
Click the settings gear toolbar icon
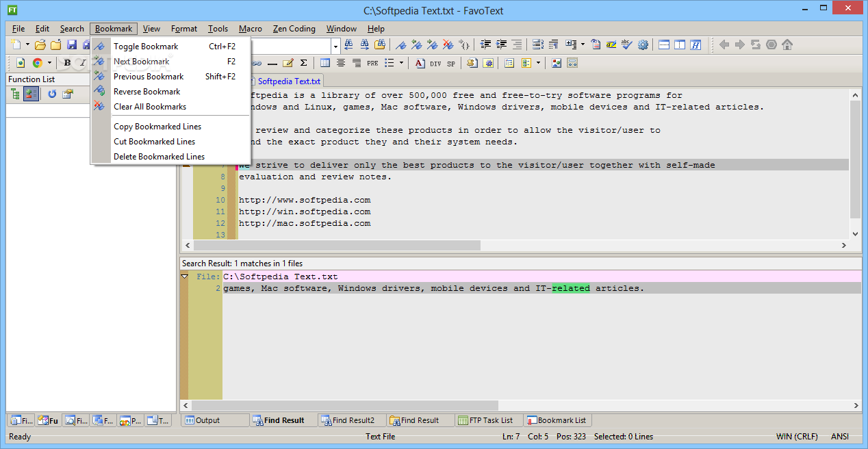[x=643, y=44]
